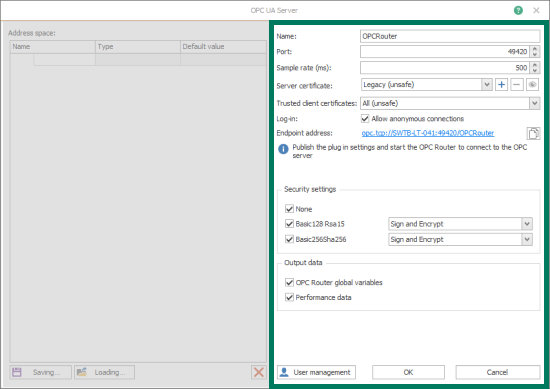This screenshot has height=389, width=550.
Task: Click the Loading... button
Action: click(104, 372)
